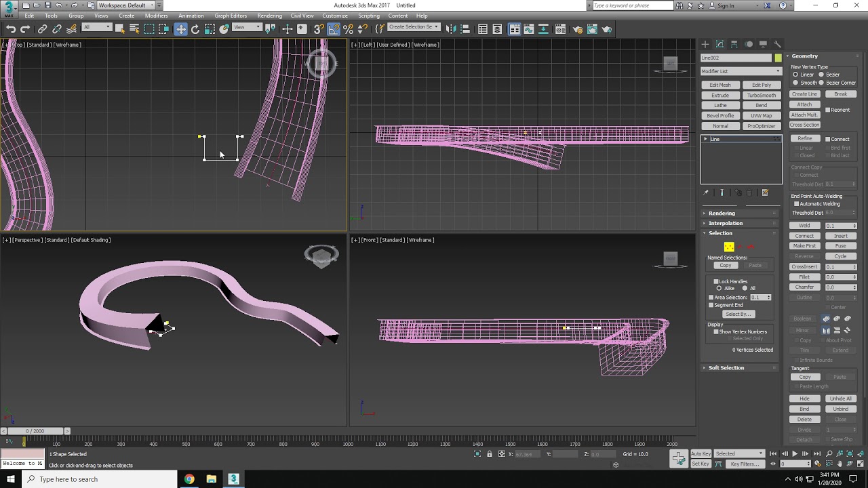868x488 pixels.
Task: Activate the Select Object tool
Action: click(119, 29)
